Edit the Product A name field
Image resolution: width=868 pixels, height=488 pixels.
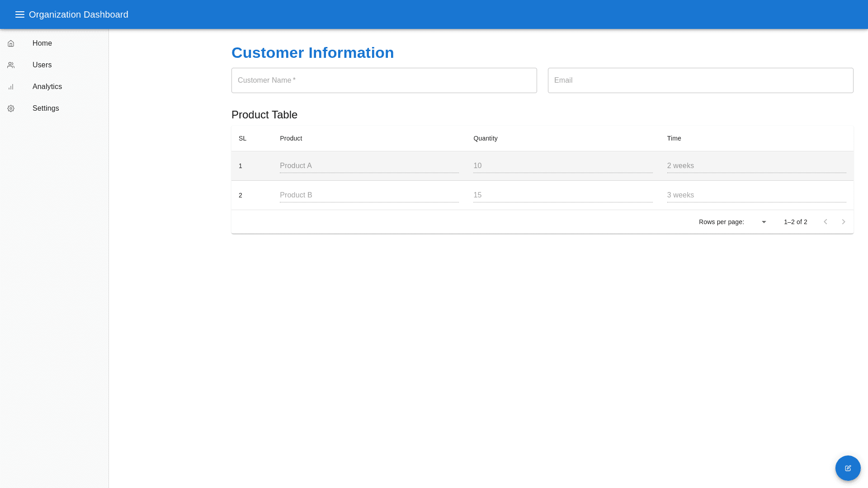tap(369, 166)
